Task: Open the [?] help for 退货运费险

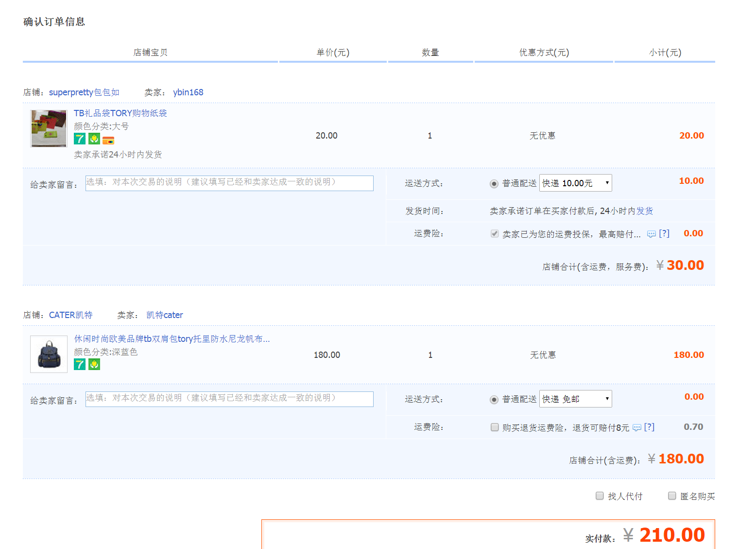Action: [x=649, y=427]
